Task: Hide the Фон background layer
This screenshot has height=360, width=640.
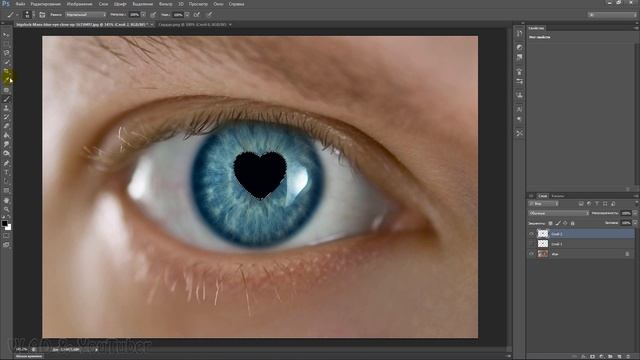Action: pos(531,254)
